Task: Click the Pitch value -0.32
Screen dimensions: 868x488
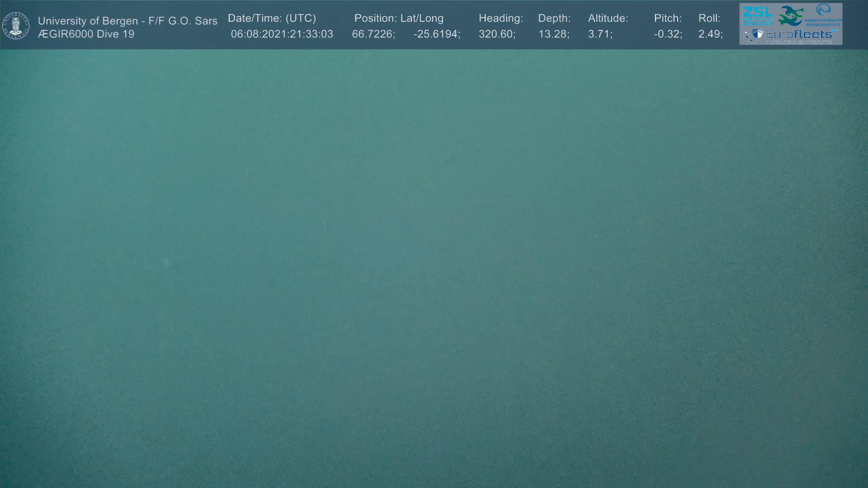Action: point(668,34)
